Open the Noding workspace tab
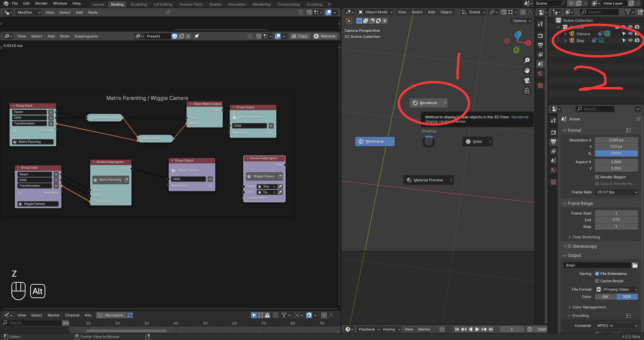The width and height of the screenshot is (644, 340). tap(117, 4)
